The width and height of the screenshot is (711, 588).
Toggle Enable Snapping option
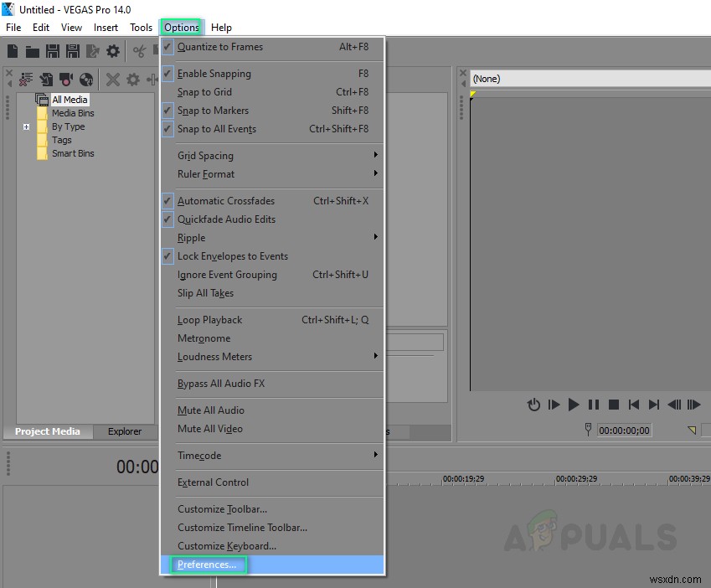[x=272, y=74]
